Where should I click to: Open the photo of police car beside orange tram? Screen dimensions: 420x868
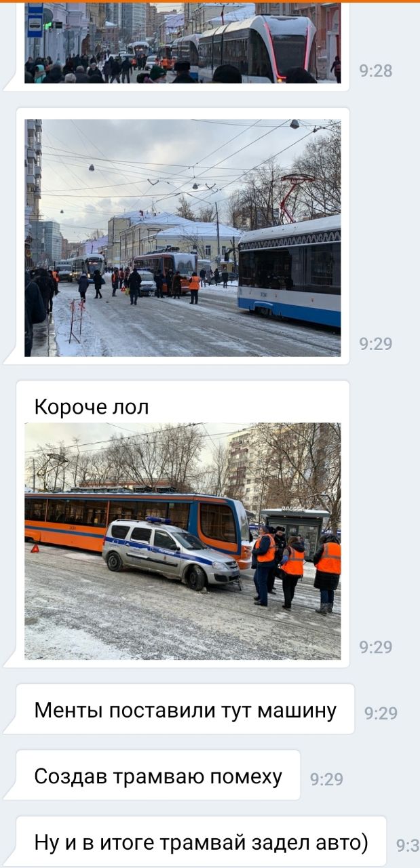(x=183, y=541)
